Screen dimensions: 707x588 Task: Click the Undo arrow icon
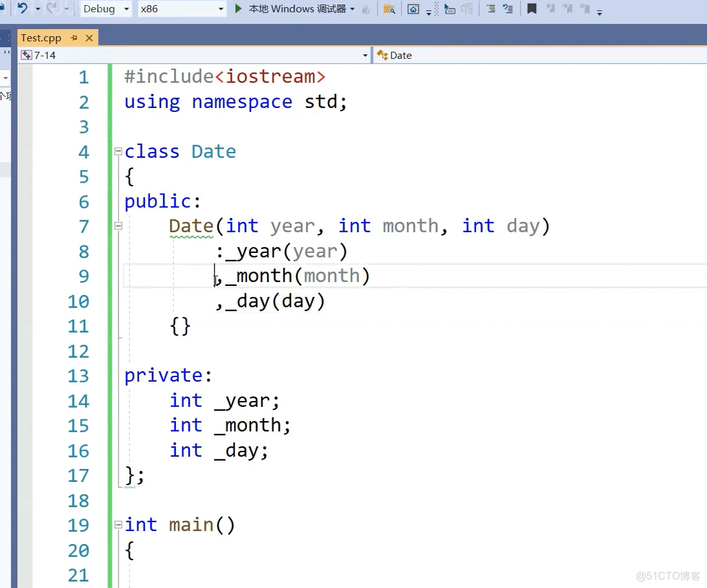coord(23,8)
